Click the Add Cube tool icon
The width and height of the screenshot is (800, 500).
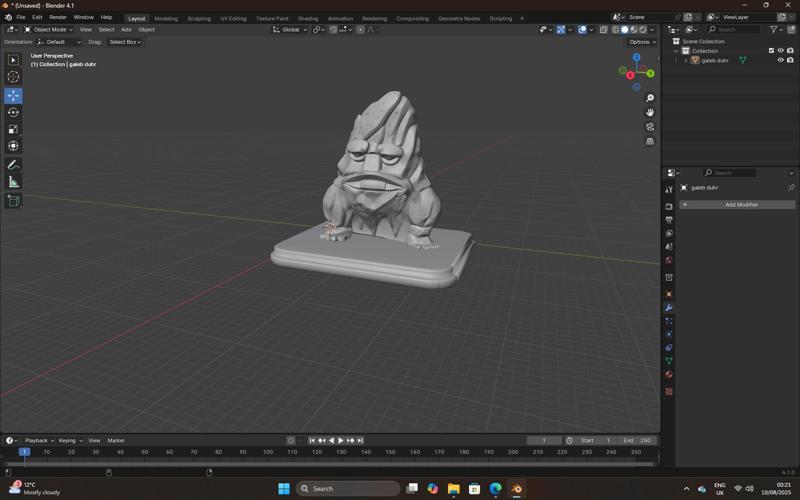13,201
